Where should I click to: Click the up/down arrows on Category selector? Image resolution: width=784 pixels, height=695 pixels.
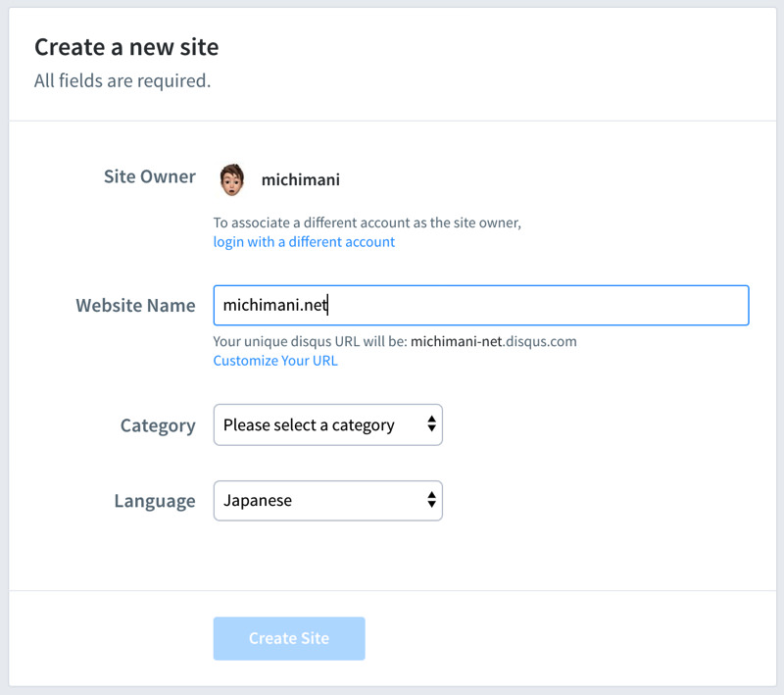click(430, 424)
